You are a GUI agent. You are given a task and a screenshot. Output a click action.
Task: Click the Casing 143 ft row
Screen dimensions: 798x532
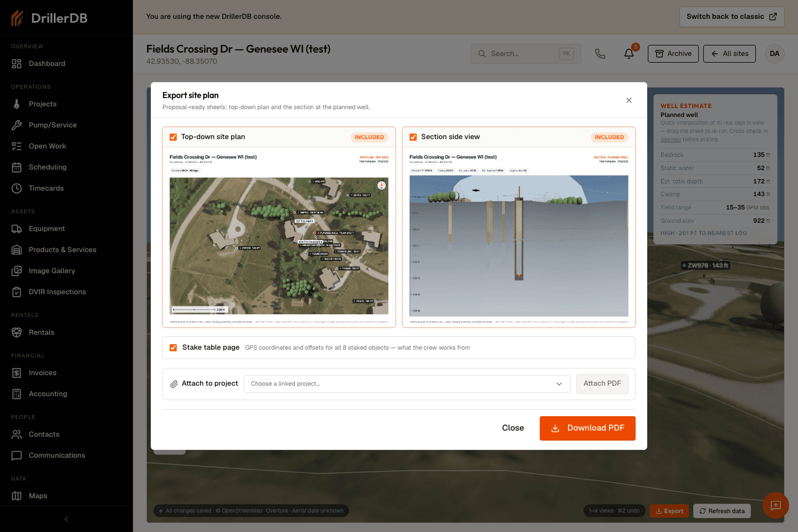(x=715, y=195)
